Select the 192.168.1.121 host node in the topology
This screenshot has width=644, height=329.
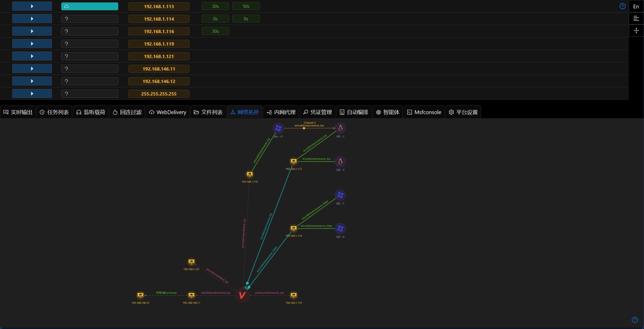point(191,262)
